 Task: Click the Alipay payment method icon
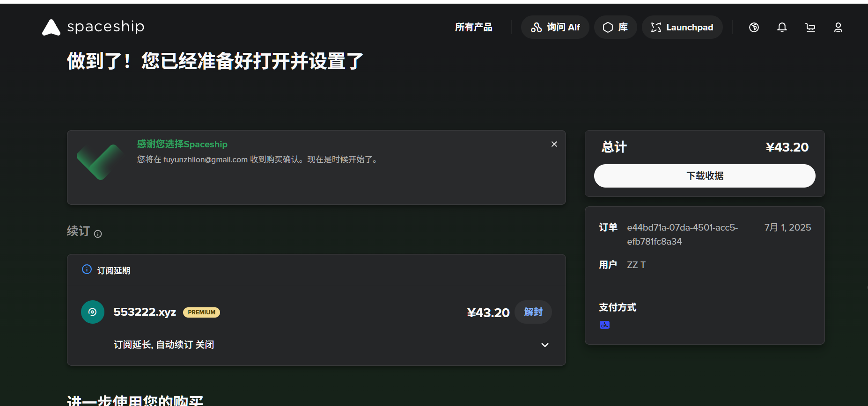tap(604, 325)
